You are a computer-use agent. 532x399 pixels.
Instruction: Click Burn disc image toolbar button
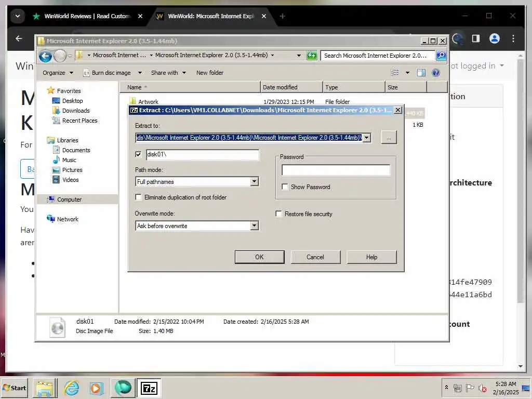(x=108, y=73)
